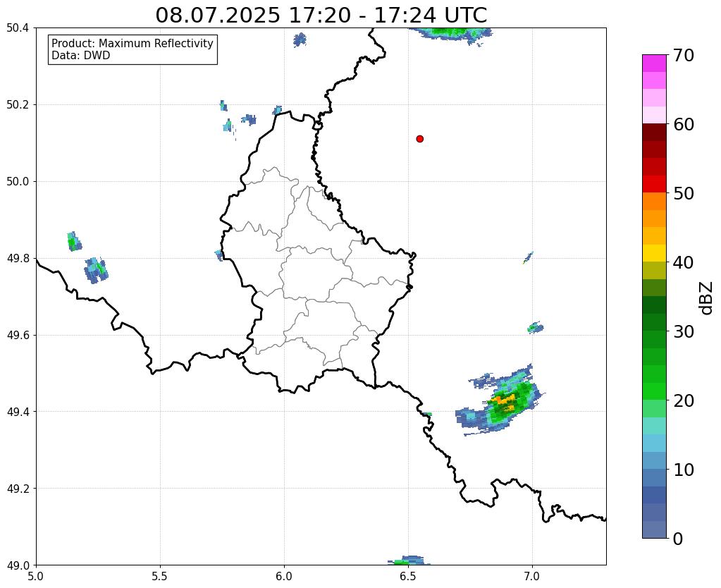
Task: Click the latitude label 49.0
Action: click(18, 565)
